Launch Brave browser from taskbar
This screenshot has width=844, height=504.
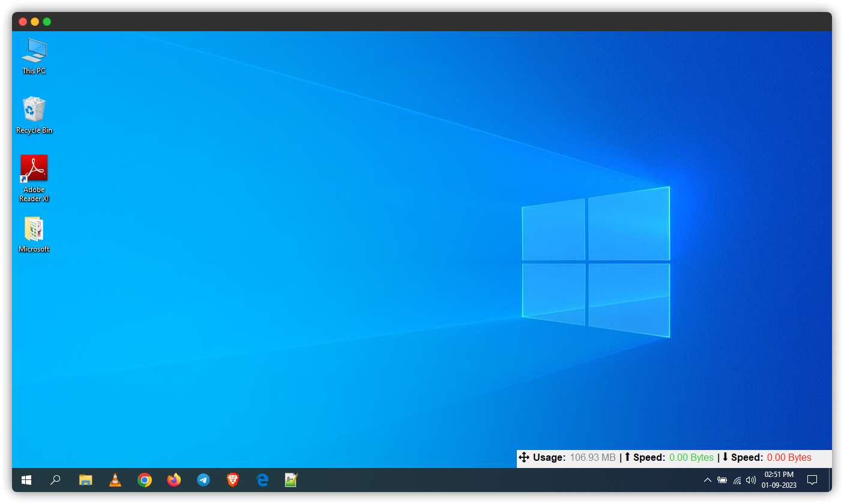click(x=233, y=480)
